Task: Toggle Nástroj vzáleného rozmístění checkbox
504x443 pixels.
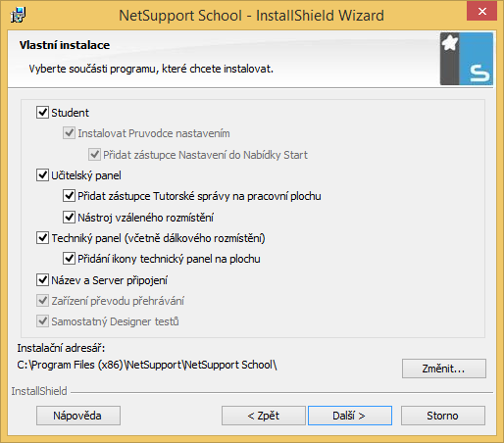Action: [69, 217]
